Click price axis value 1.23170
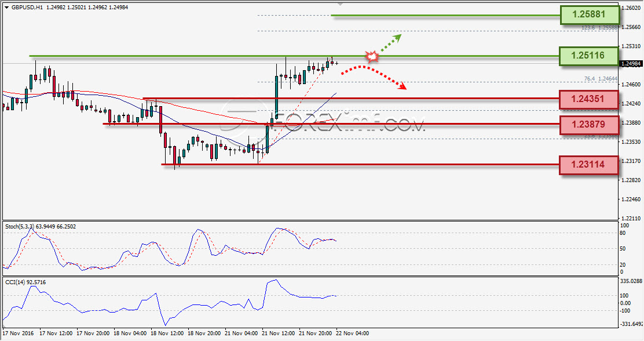The image size is (644, 341). pyautogui.click(x=632, y=161)
